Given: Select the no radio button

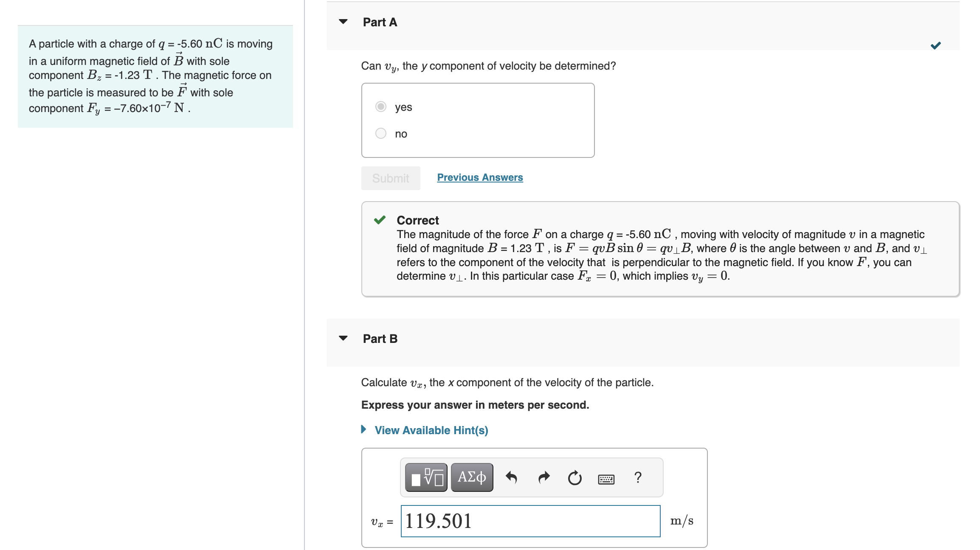Looking at the screenshot, I should [x=380, y=133].
